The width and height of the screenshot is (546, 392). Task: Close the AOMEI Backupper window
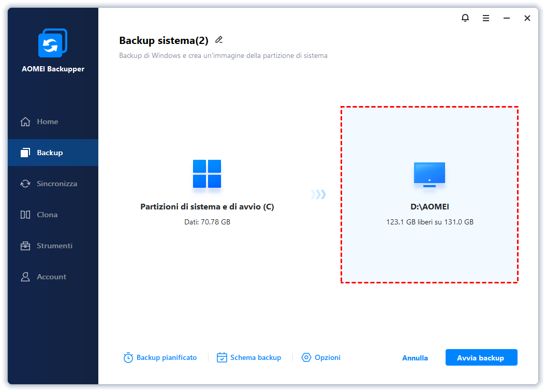(527, 18)
